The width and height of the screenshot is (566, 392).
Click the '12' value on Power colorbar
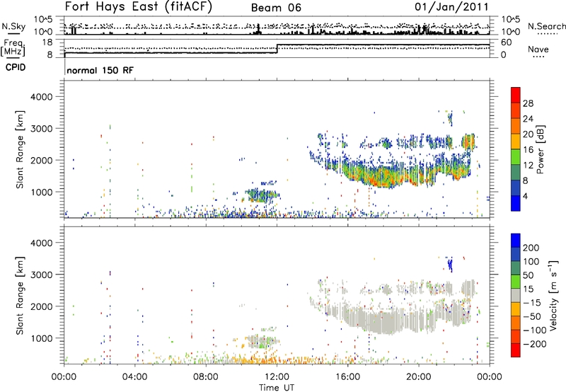pos(528,166)
